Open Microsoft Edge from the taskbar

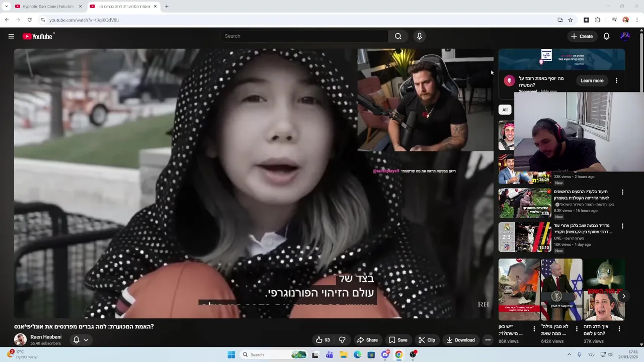click(x=357, y=354)
